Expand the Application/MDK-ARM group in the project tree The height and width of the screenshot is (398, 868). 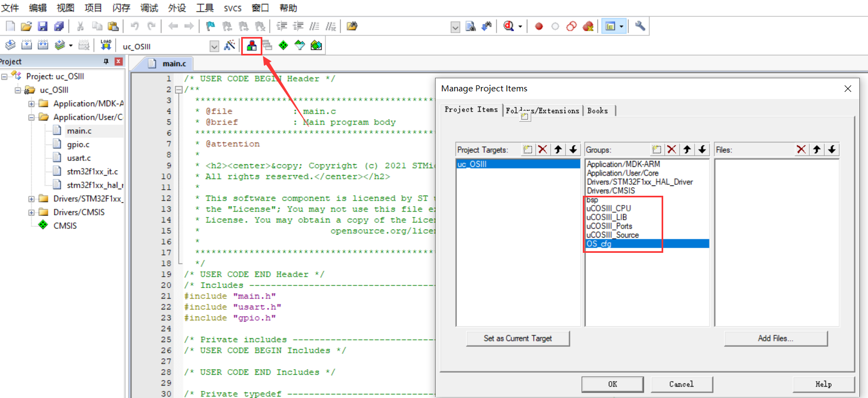pyautogui.click(x=32, y=103)
